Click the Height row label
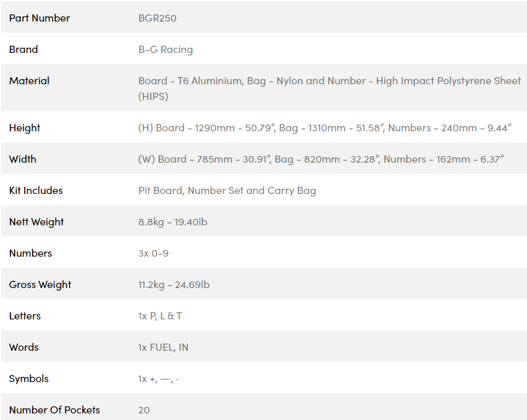The height and width of the screenshot is (420, 527). coord(25,128)
